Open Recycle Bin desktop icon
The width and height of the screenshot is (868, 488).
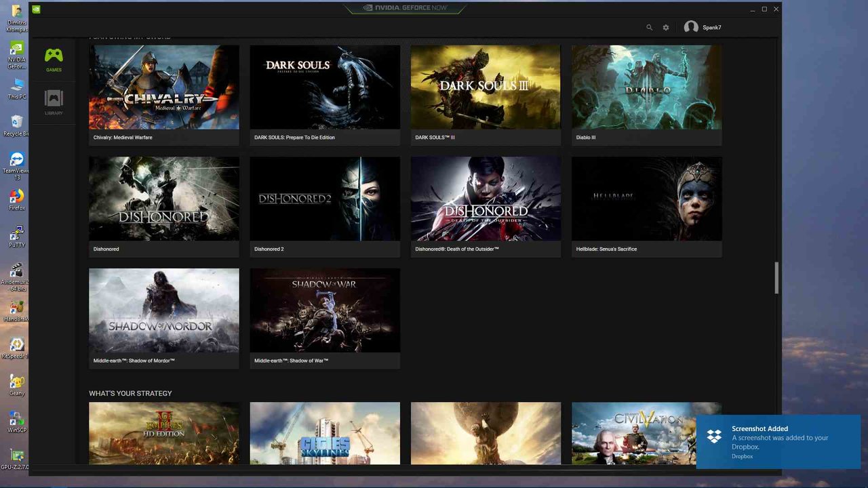pyautogui.click(x=16, y=125)
